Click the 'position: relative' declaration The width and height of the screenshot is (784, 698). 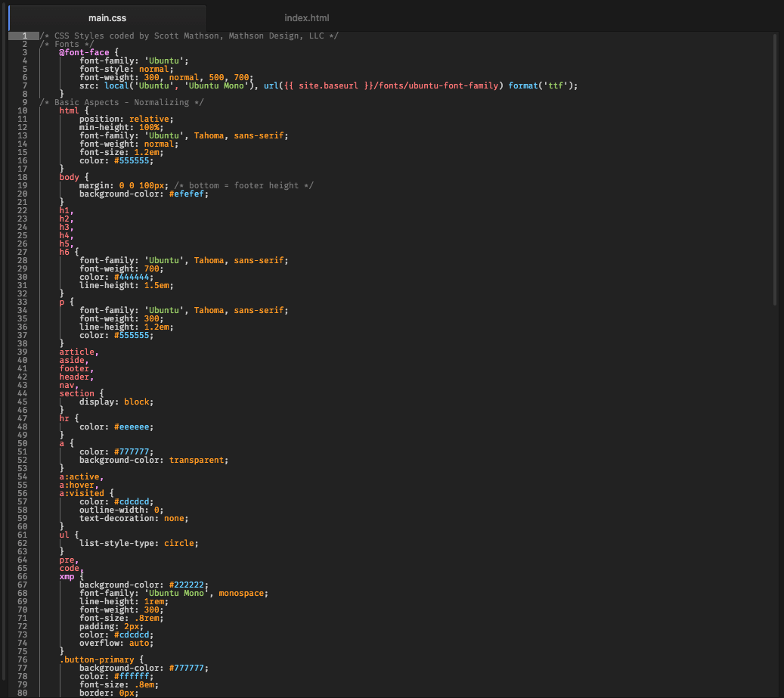[x=126, y=119]
